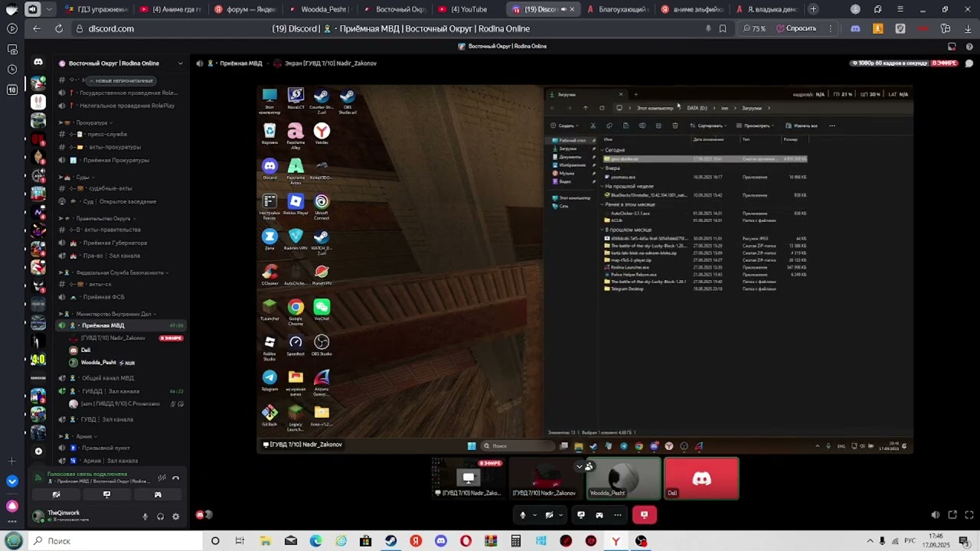Enter fullscreen mode for the stream
The width and height of the screenshot is (980, 551).
[x=968, y=515]
